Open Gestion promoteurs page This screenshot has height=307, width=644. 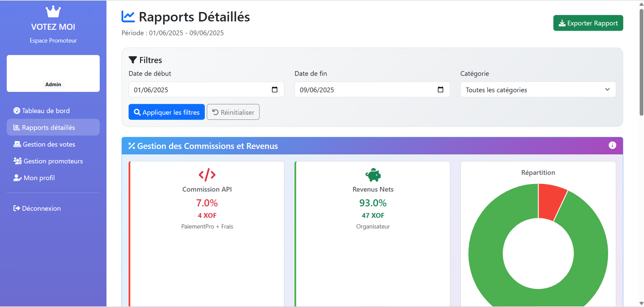[x=53, y=161]
